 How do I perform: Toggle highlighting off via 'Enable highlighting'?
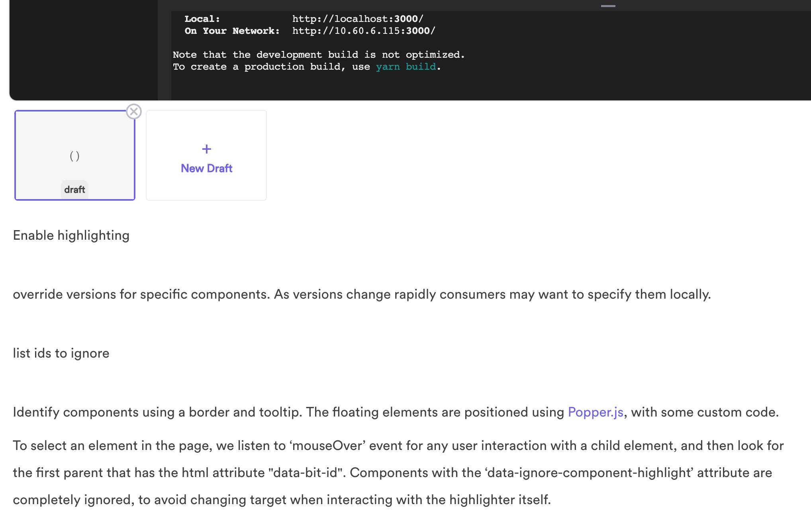click(71, 235)
